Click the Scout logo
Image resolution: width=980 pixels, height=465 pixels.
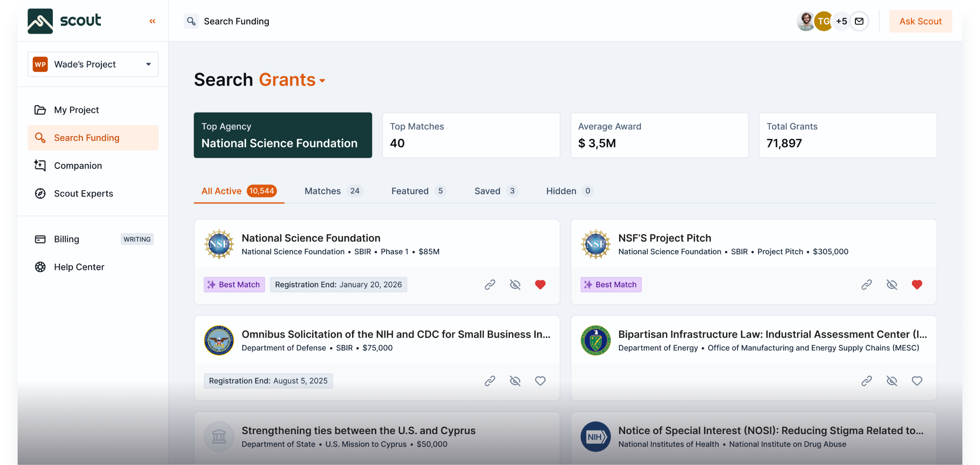64,21
